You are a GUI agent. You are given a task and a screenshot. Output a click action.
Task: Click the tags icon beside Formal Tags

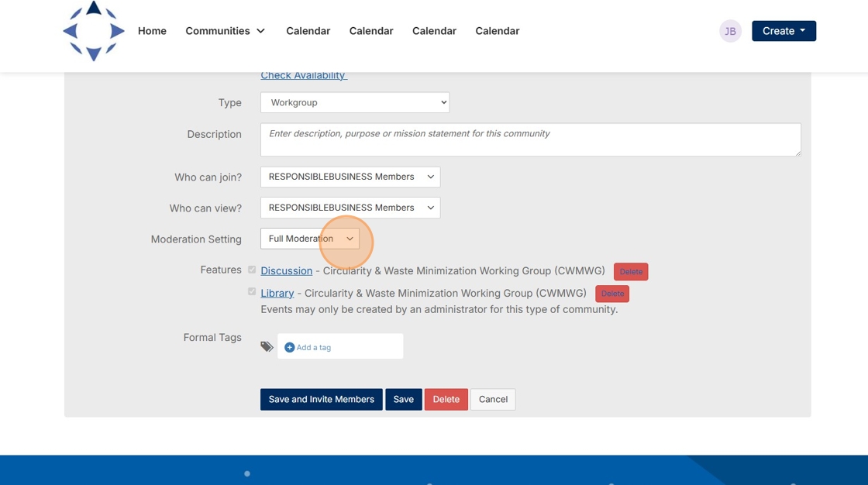(267, 346)
